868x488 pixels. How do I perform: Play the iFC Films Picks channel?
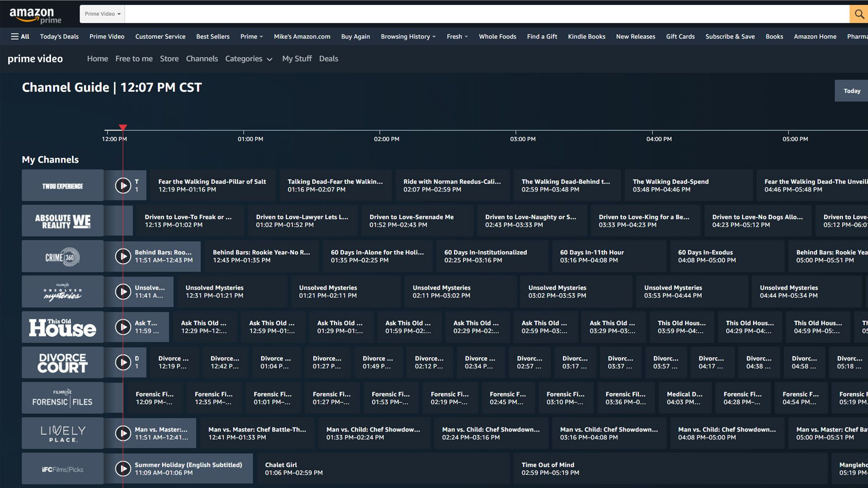[x=123, y=469]
